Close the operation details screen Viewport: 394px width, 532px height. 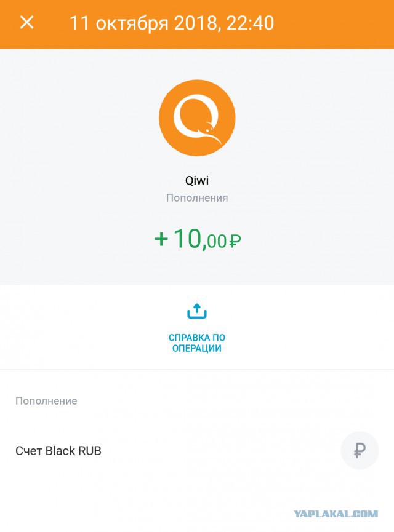(27, 23)
